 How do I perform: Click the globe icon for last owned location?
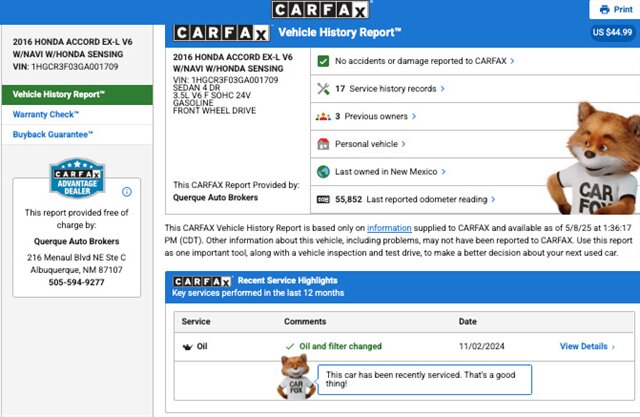click(x=323, y=172)
